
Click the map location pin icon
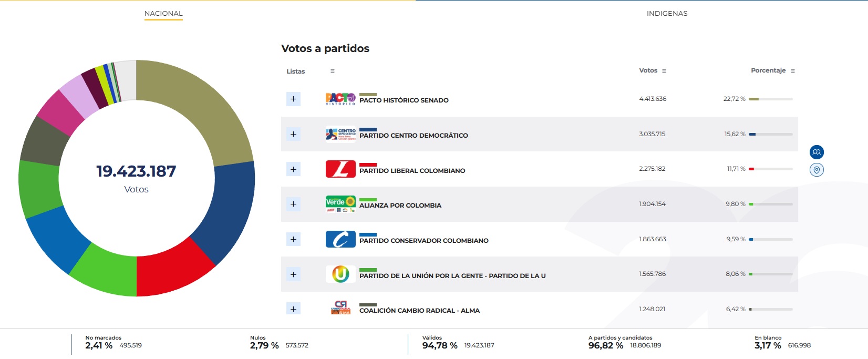coord(817,170)
